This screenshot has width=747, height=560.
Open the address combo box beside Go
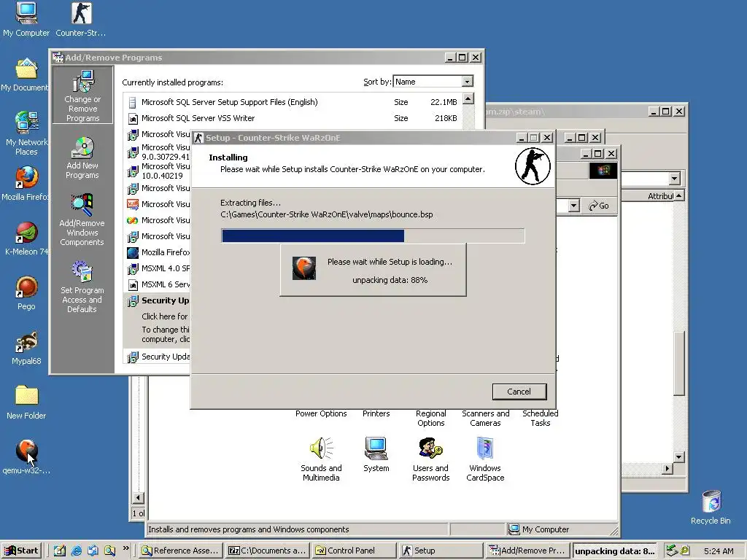pos(573,206)
